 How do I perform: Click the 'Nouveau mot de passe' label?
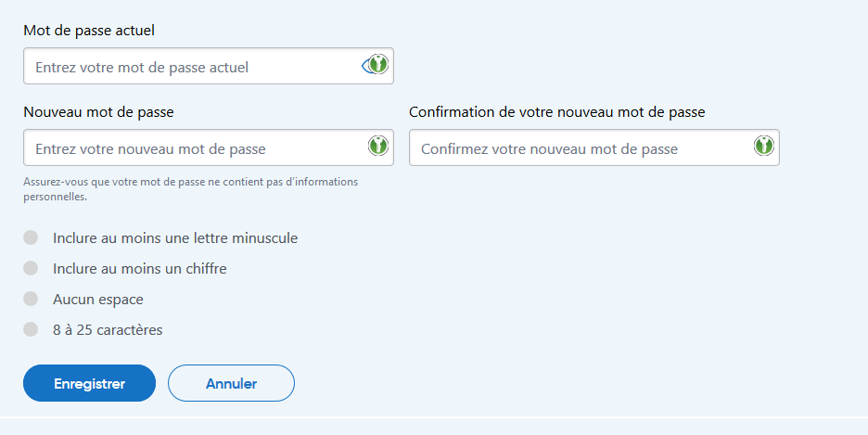98,112
